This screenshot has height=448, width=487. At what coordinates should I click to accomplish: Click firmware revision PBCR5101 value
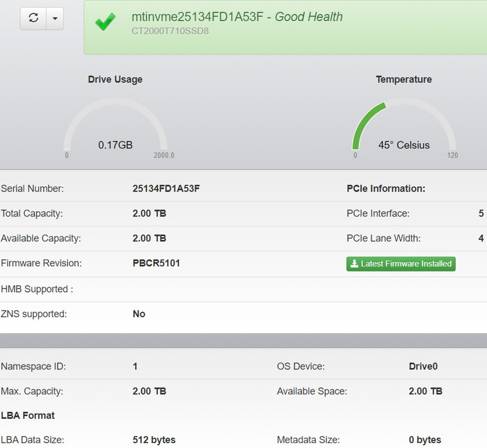pyautogui.click(x=157, y=263)
